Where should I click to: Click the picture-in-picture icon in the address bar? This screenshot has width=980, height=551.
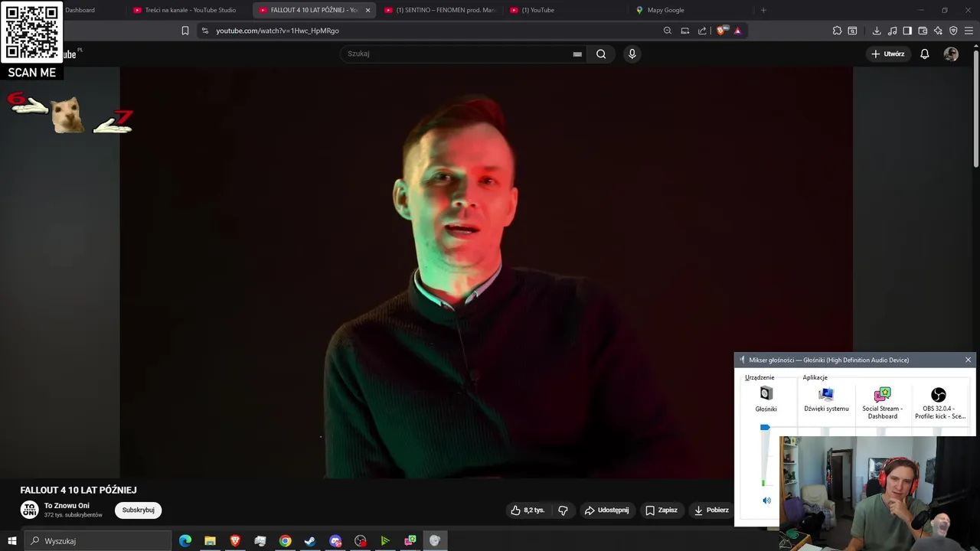pyautogui.click(x=685, y=31)
